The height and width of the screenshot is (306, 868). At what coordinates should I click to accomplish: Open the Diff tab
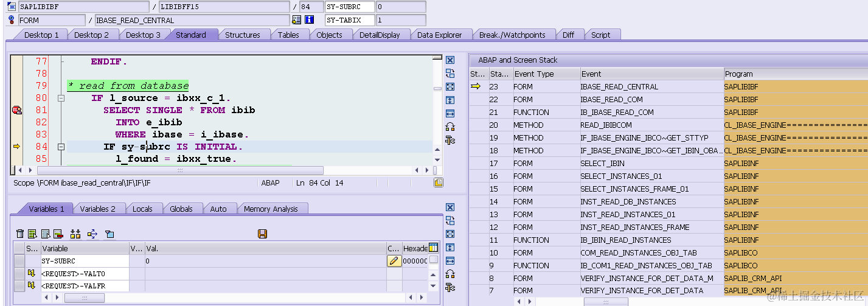(x=568, y=35)
